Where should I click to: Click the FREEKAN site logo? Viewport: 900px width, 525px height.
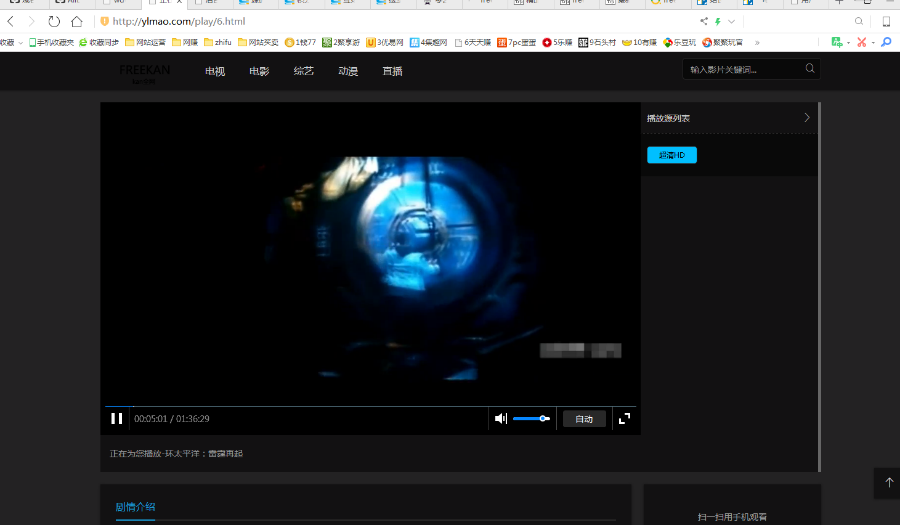tap(144, 71)
